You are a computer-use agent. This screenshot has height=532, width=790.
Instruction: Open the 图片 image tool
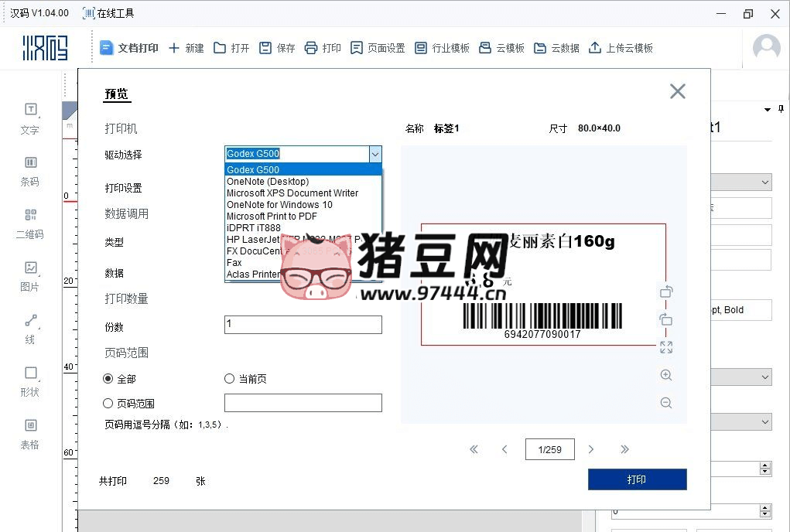(x=29, y=275)
